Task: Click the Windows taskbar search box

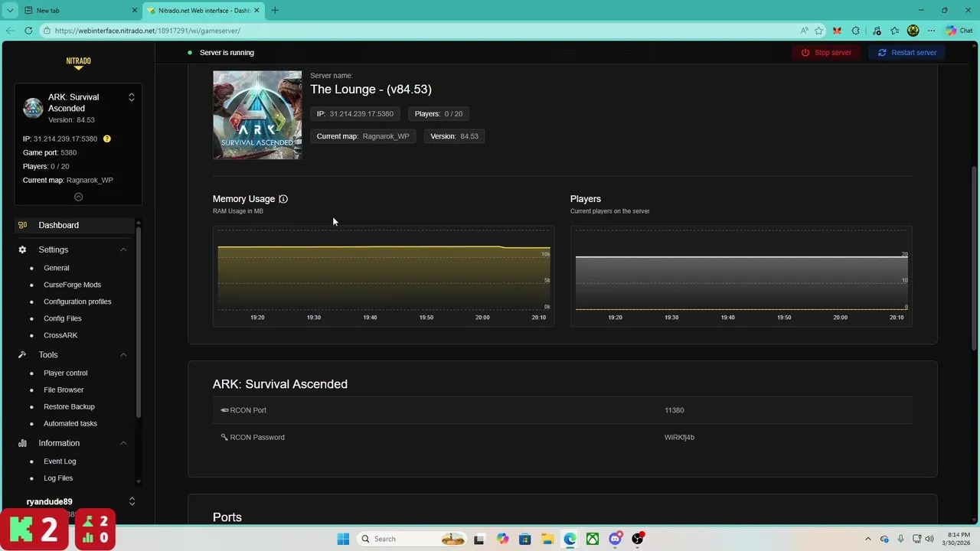Action: tap(413, 539)
